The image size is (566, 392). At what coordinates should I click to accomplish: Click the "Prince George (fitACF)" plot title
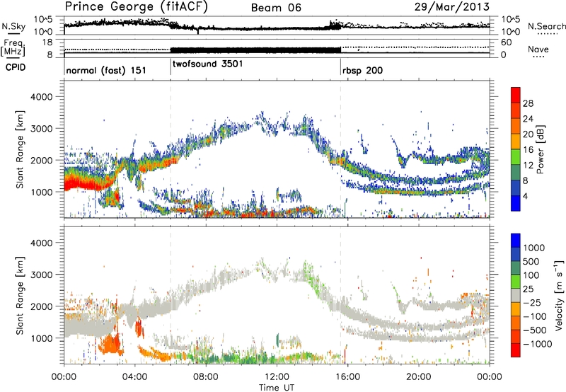point(136,7)
